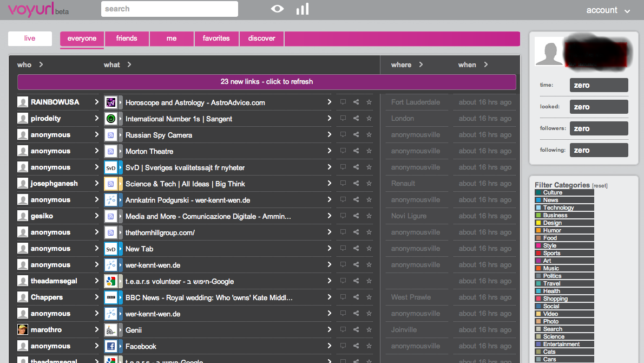Filter by the Technology category

[x=564, y=208]
